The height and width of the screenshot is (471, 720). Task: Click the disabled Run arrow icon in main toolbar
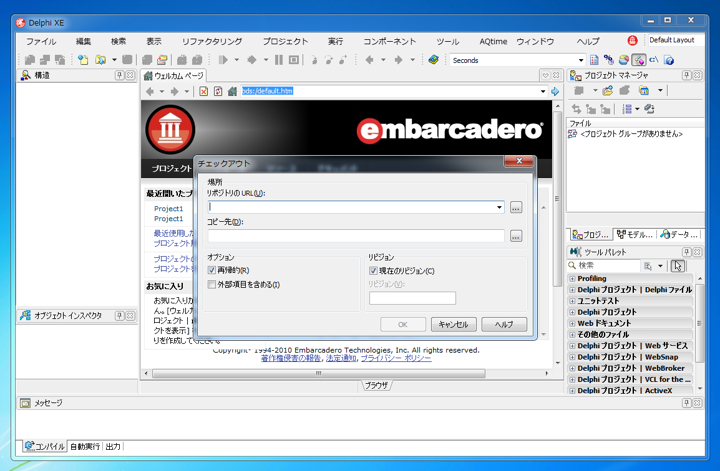coord(223,60)
